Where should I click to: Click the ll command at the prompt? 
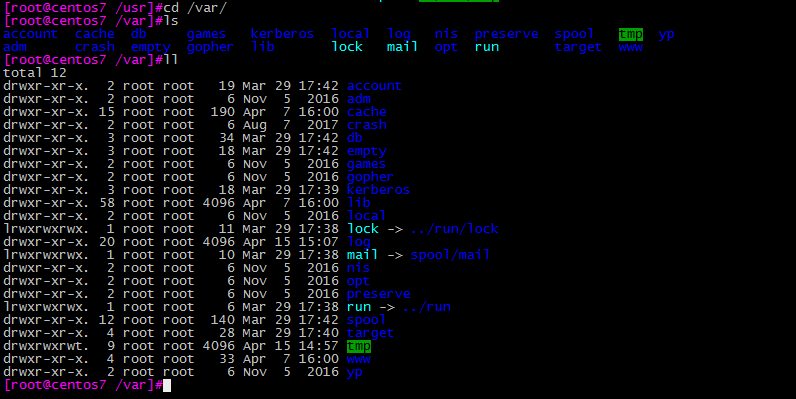point(171,60)
